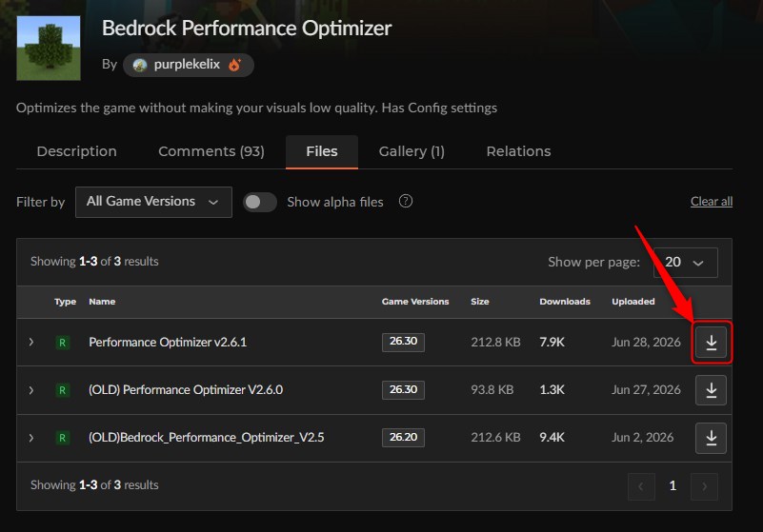Screen dimensions: 763x532
Task: Click the Jun 2, 2026 upload date
Action: pos(642,437)
